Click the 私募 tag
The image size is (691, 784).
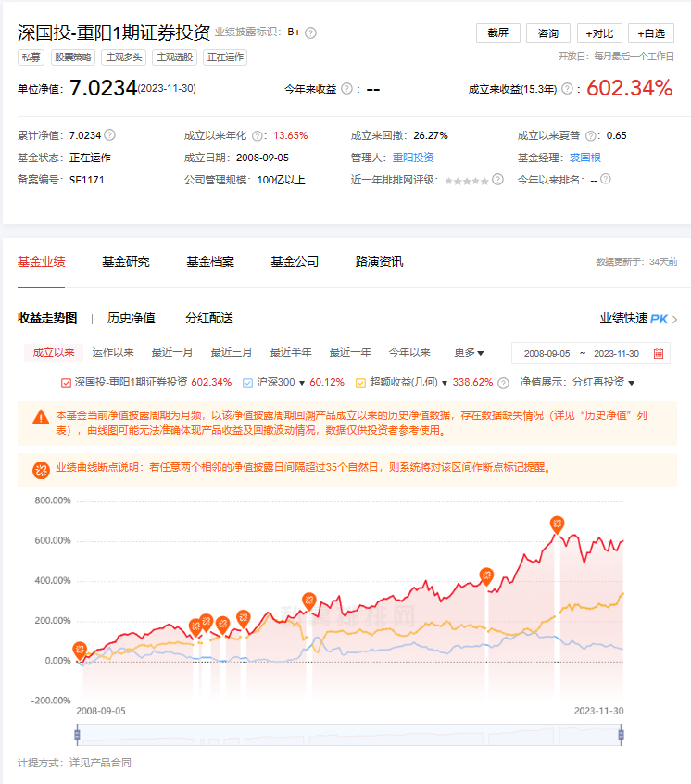tap(31, 57)
